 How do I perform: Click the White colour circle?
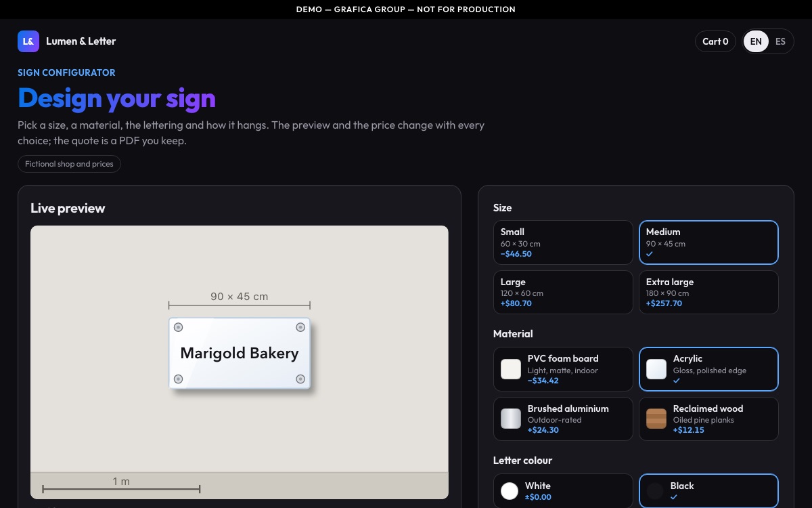pos(510,491)
